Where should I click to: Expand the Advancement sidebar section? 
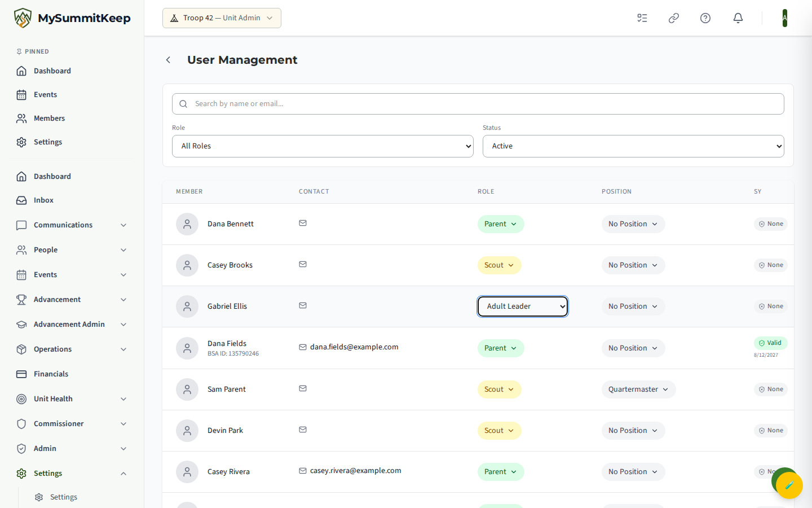72,299
